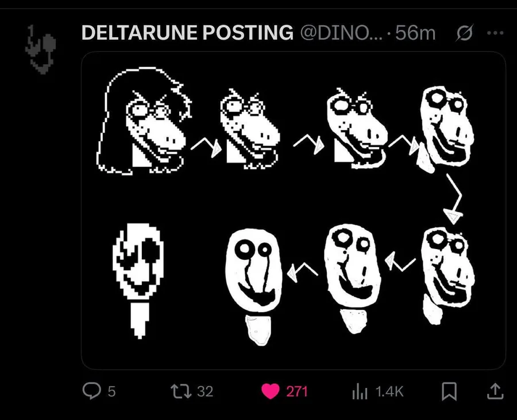
Task: Click Alphys with hair in the image
Action: [144, 121]
